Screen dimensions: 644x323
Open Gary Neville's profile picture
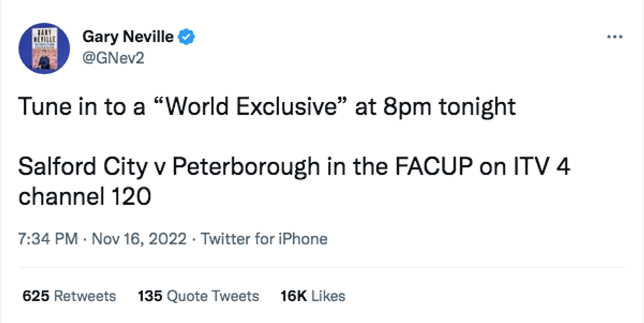coord(43,49)
